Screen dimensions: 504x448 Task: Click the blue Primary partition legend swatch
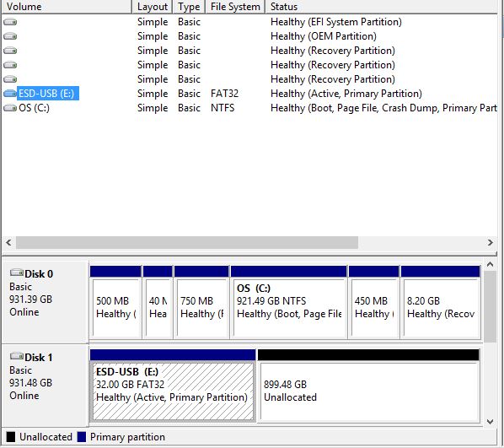(x=82, y=437)
